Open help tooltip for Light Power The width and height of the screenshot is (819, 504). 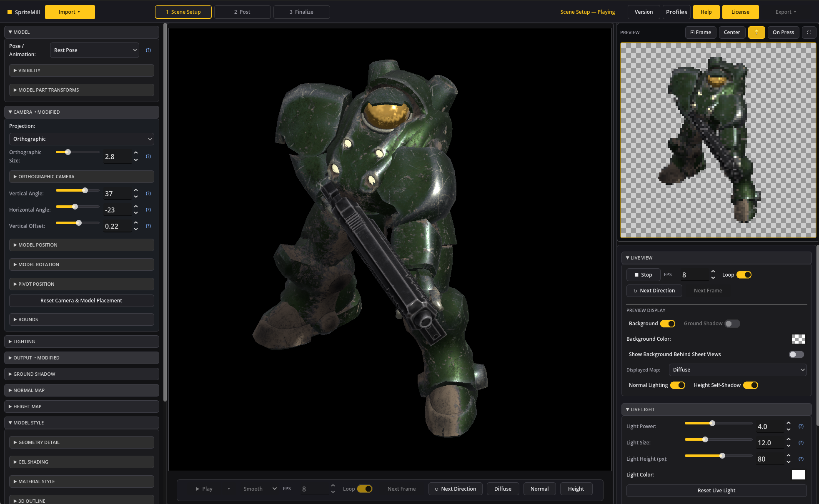[801, 427]
